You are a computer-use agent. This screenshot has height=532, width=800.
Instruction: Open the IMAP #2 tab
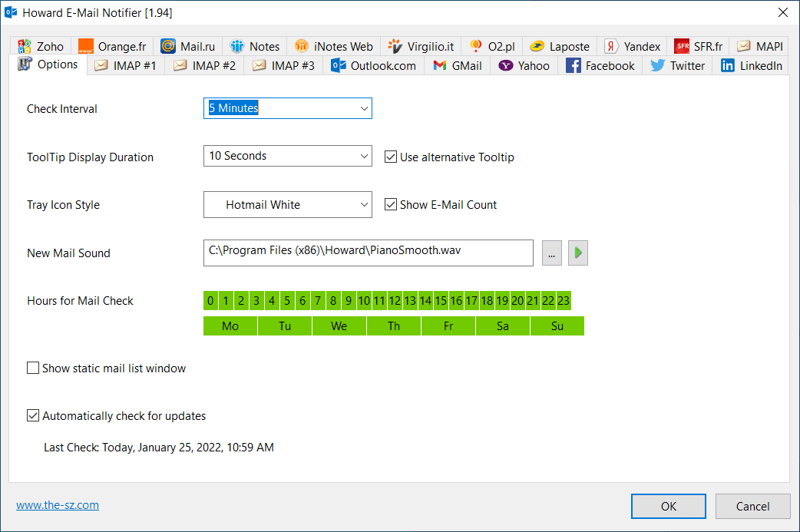coord(204,66)
